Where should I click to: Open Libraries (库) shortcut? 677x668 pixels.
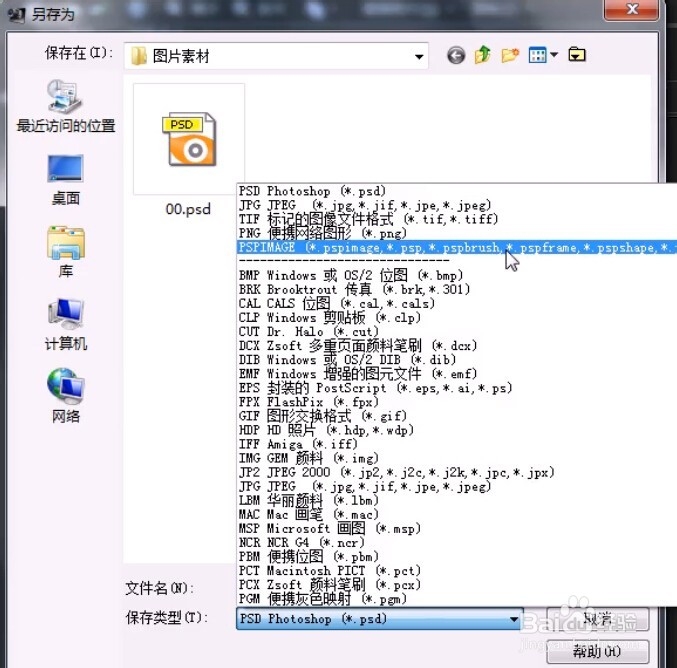click(66, 251)
